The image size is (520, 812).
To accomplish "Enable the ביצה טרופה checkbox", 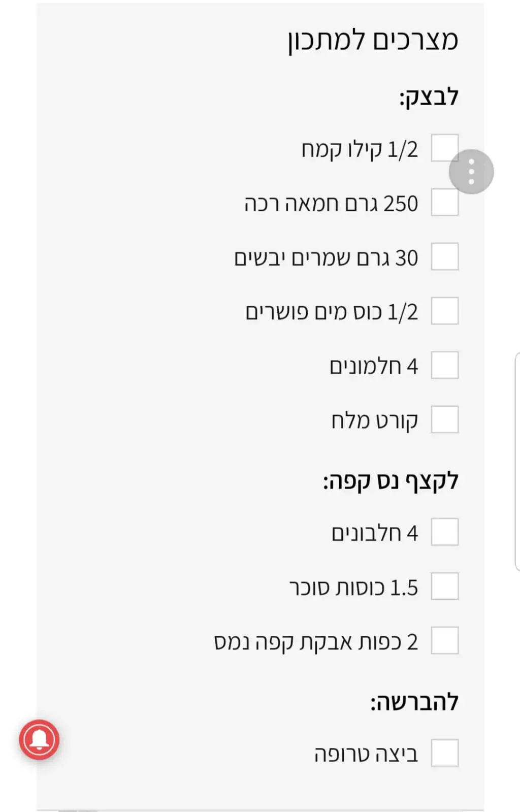I will click(x=444, y=753).
